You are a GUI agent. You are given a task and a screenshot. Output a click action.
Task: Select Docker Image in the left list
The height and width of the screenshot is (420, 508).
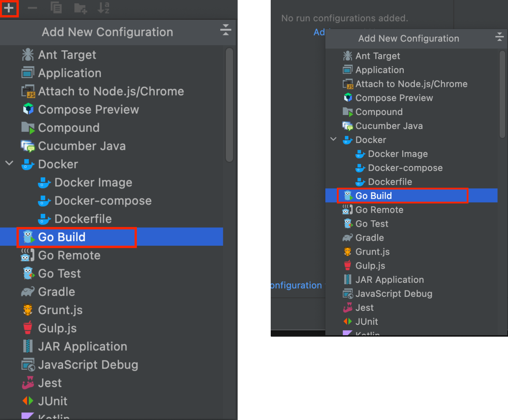point(111,183)
